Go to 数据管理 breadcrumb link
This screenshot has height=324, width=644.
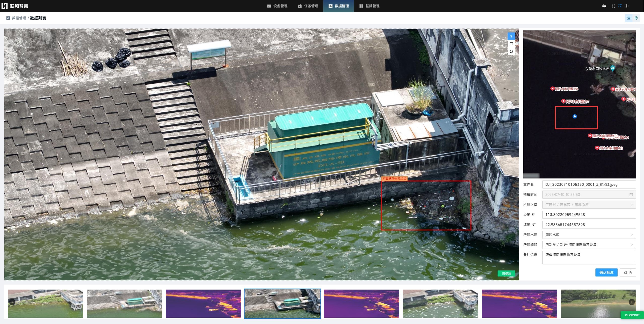(x=19, y=18)
